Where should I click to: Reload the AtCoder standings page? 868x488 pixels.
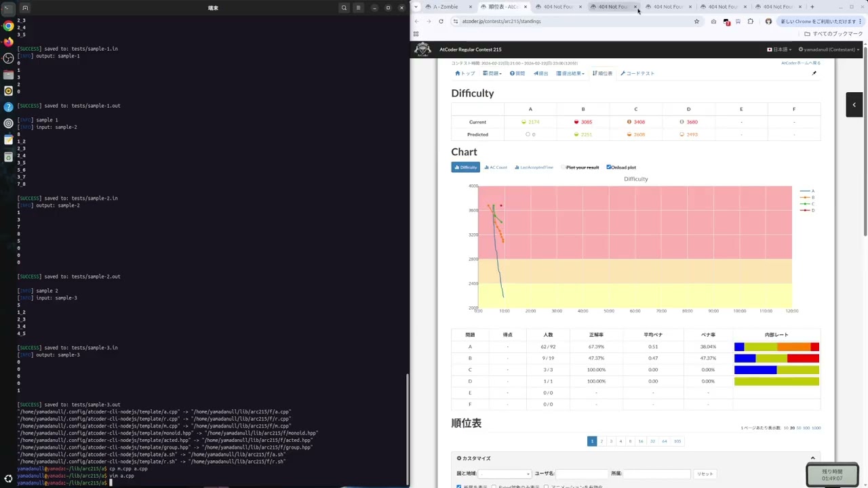(441, 21)
